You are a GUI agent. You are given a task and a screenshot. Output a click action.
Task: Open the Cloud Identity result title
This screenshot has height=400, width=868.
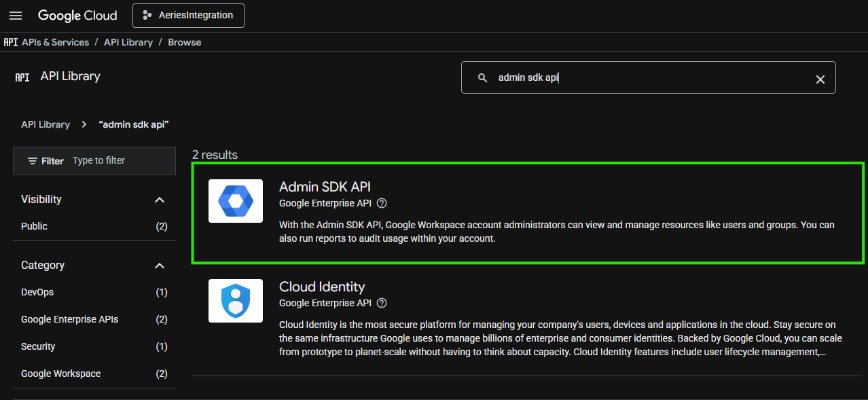tap(322, 287)
